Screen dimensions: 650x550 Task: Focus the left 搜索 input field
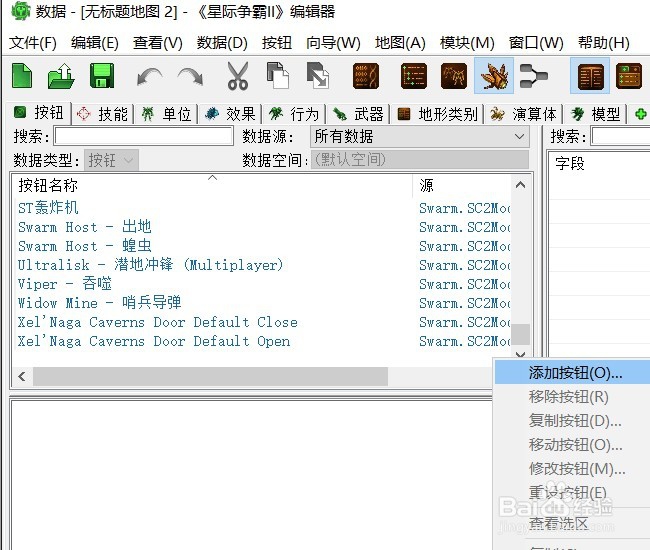click(x=143, y=136)
